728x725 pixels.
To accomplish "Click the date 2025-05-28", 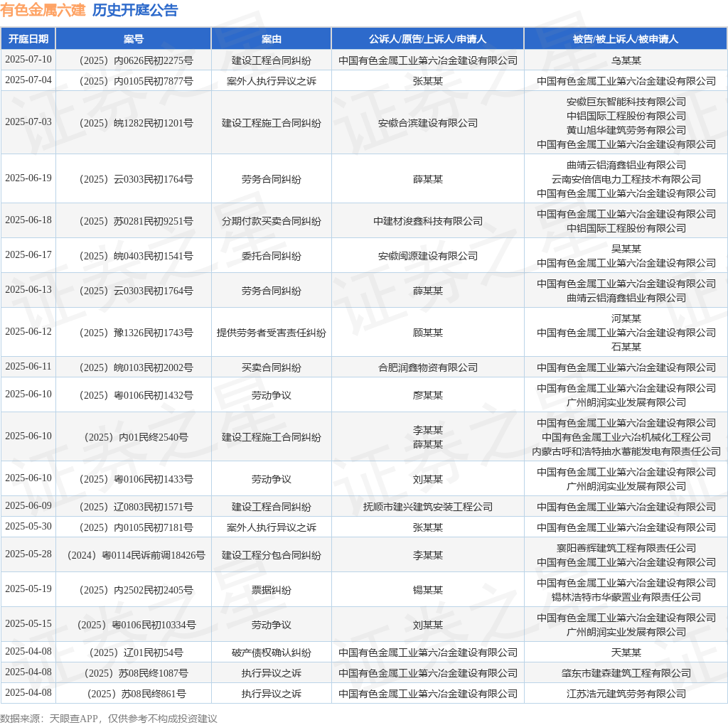I will (x=28, y=554).
